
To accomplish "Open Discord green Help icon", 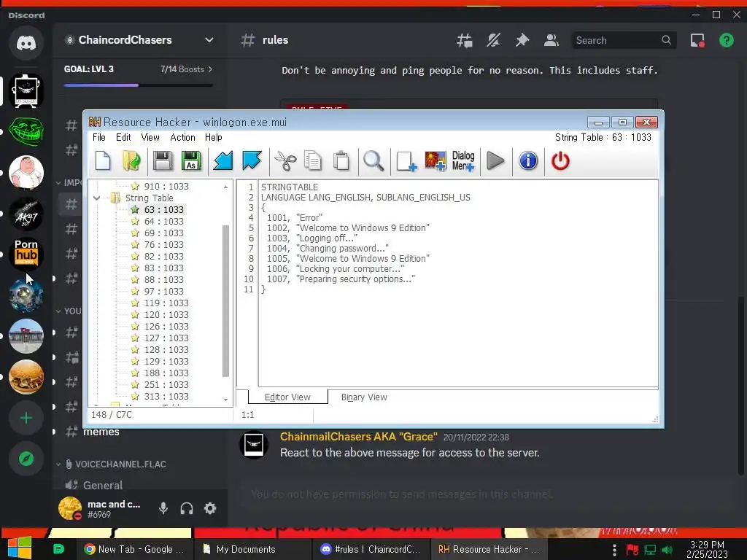I will click(x=727, y=41).
